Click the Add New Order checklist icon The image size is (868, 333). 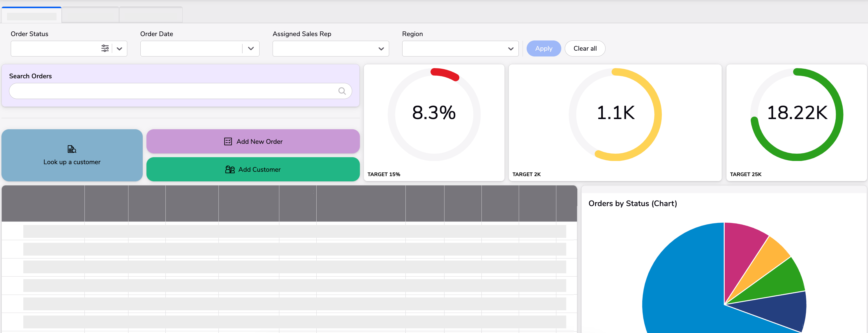[228, 141]
